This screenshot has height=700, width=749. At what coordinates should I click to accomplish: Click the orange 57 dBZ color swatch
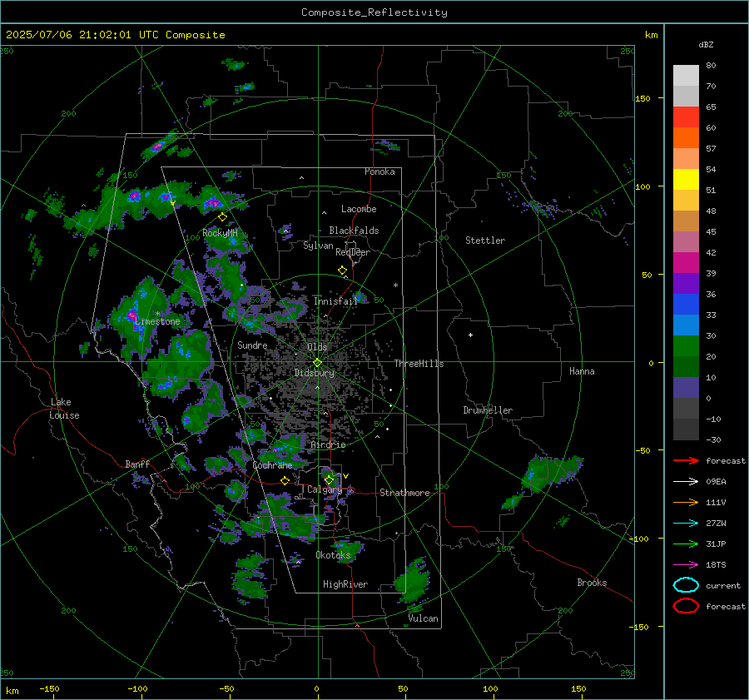pos(686,137)
